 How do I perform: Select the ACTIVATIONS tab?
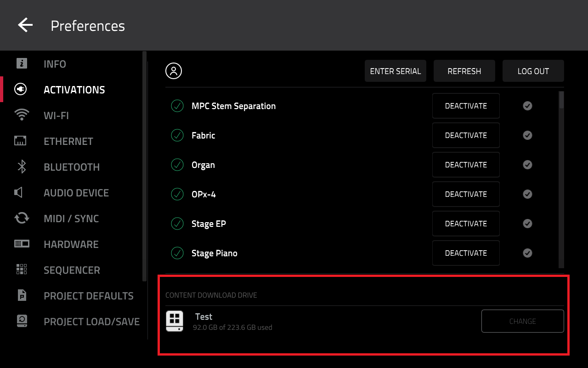coord(74,90)
